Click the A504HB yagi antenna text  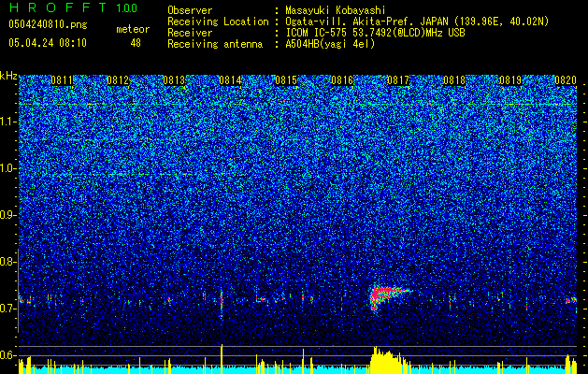coord(330,44)
